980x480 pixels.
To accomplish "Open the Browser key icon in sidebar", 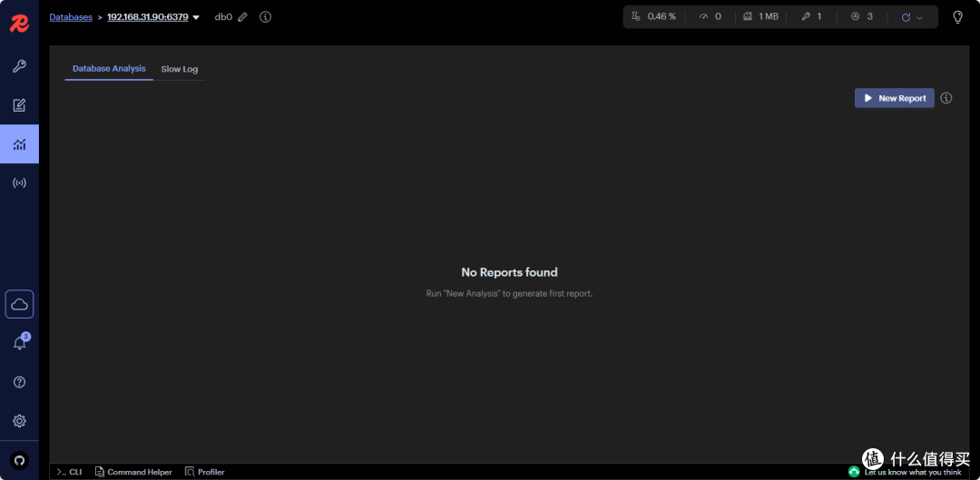I will (19, 66).
